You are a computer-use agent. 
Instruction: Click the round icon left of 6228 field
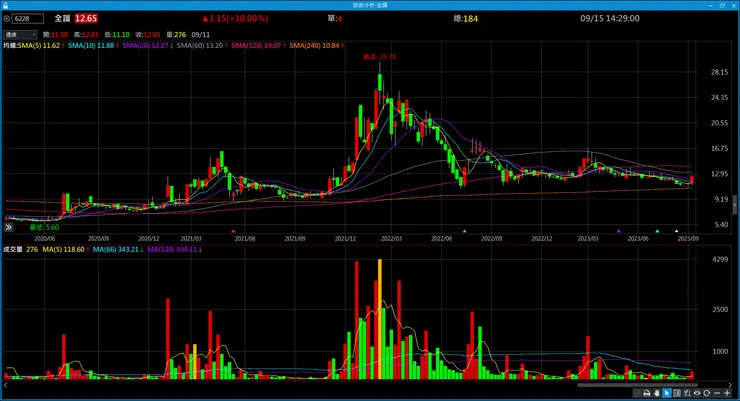(x=7, y=18)
